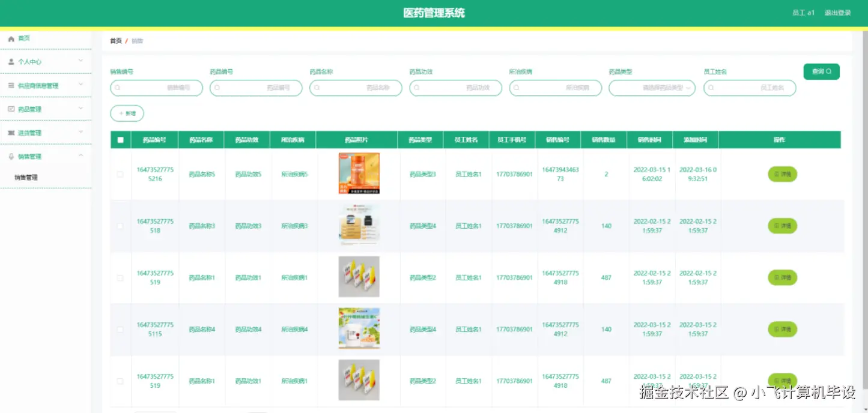Open 详情 for the 药品名称3 row
The image size is (868, 413).
pyautogui.click(x=782, y=226)
